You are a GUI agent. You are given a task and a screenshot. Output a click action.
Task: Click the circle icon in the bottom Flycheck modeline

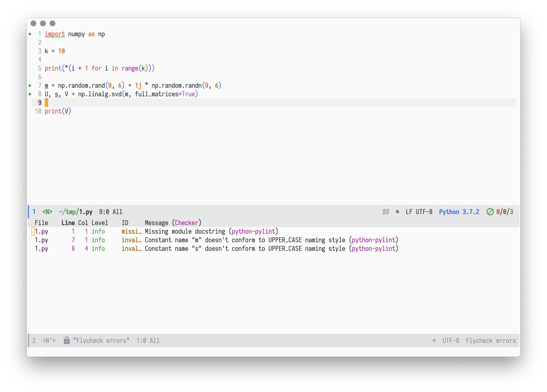pos(434,340)
